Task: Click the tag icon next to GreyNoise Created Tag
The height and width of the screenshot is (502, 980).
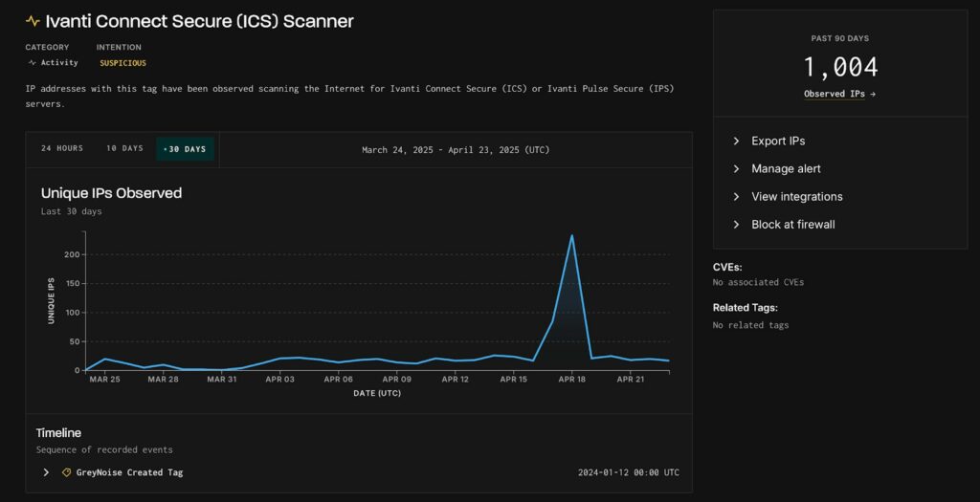Action: (66, 472)
